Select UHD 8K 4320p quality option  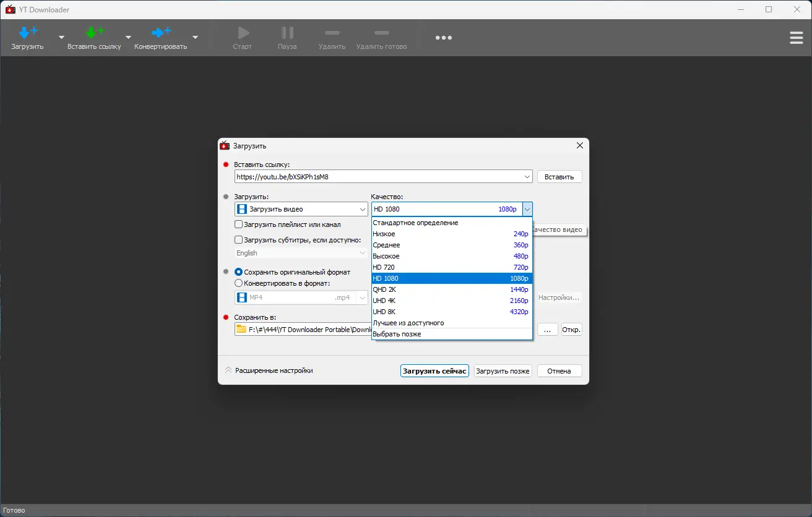(452, 312)
